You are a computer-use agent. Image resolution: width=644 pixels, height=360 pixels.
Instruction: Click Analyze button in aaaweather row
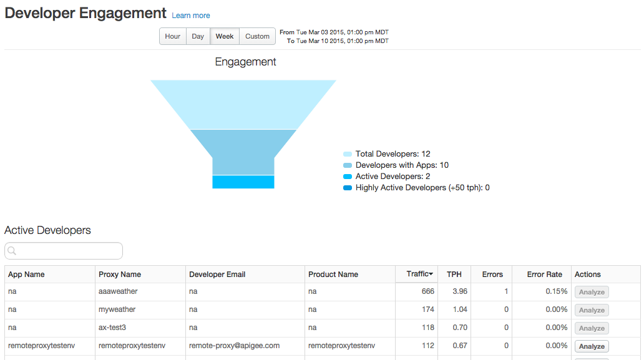(592, 292)
